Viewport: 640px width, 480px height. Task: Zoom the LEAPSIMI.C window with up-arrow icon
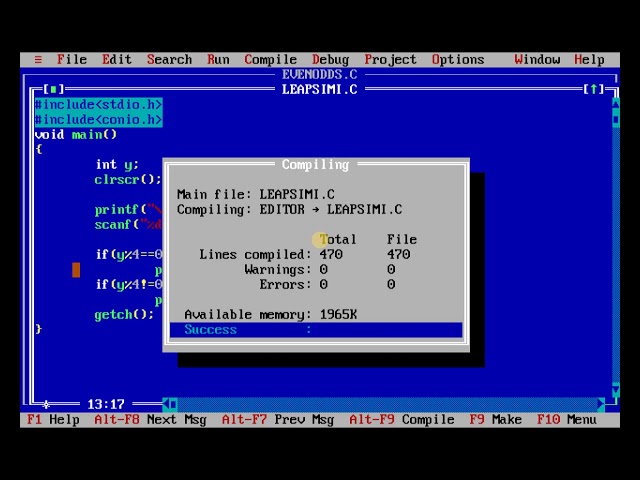[x=593, y=89]
